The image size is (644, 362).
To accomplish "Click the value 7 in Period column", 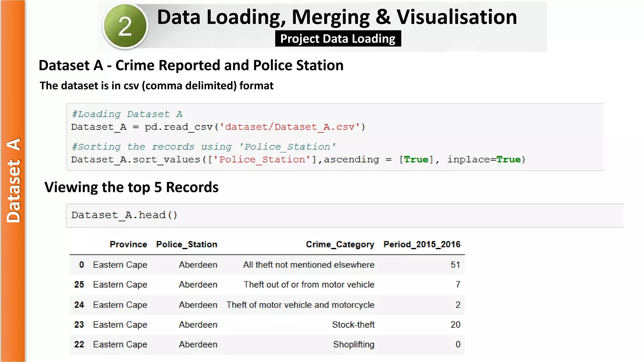I will point(458,285).
